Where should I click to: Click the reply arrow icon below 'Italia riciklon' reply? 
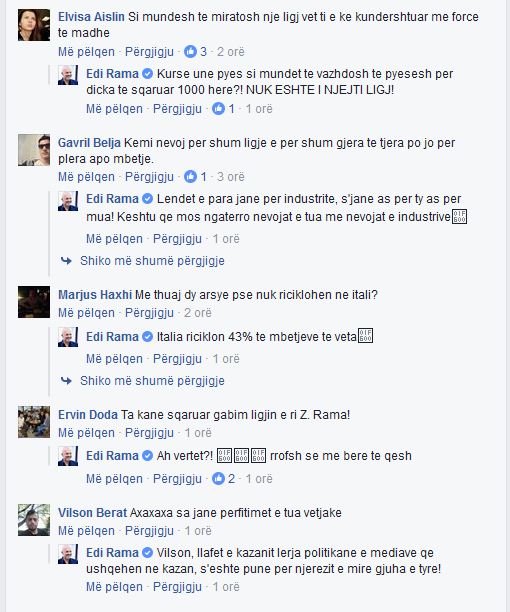click(66, 381)
